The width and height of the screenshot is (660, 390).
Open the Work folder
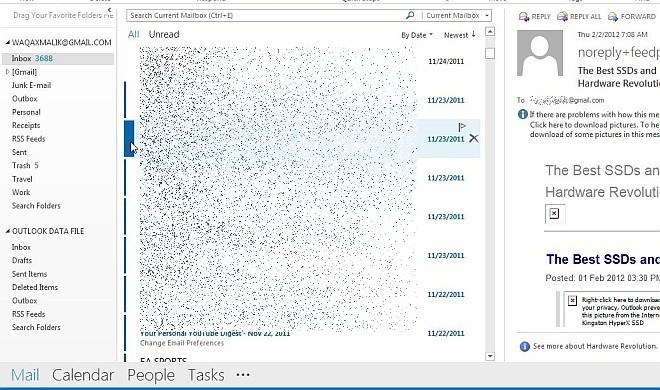click(21, 192)
